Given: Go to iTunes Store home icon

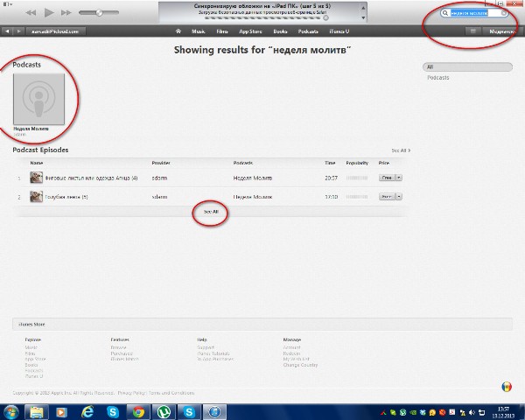Looking at the screenshot, I should (x=178, y=31).
